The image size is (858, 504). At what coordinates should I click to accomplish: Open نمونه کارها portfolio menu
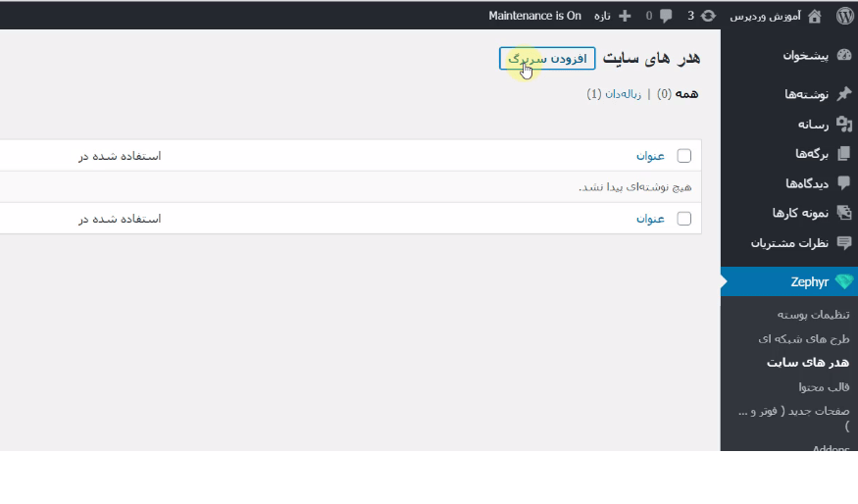(800, 213)
